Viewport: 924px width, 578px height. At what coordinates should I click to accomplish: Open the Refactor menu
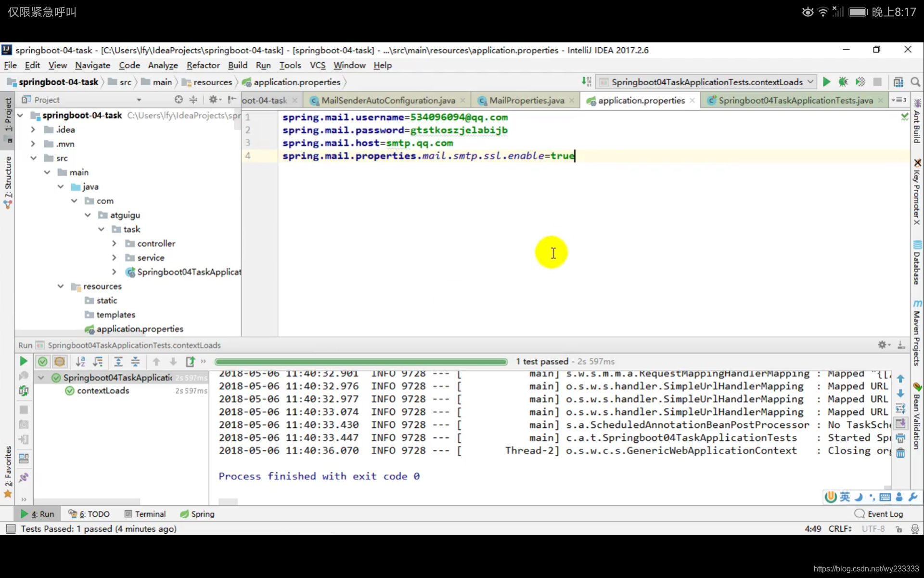(x=203, y=65)
